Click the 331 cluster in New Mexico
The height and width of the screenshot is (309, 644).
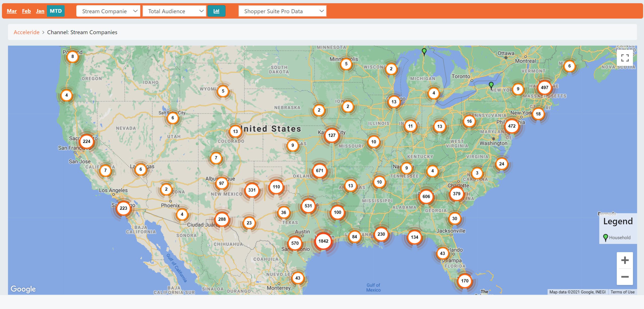(x=252, y=190)
